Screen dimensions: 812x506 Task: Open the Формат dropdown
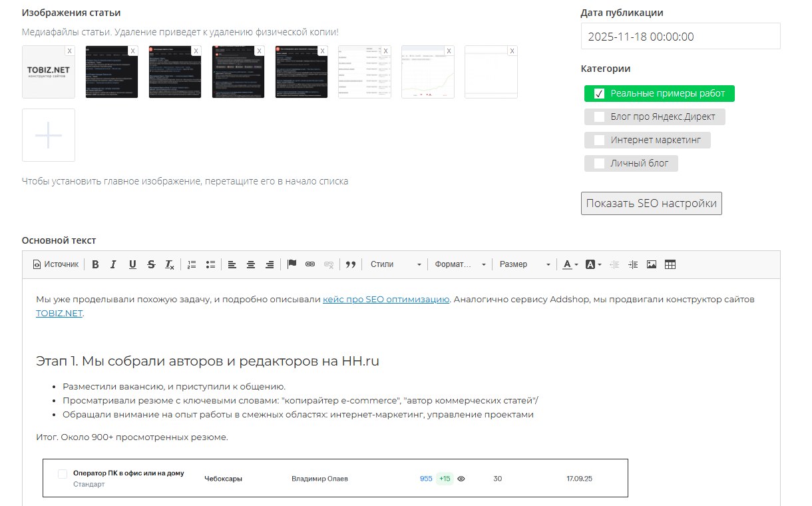(x=460, y=264)
